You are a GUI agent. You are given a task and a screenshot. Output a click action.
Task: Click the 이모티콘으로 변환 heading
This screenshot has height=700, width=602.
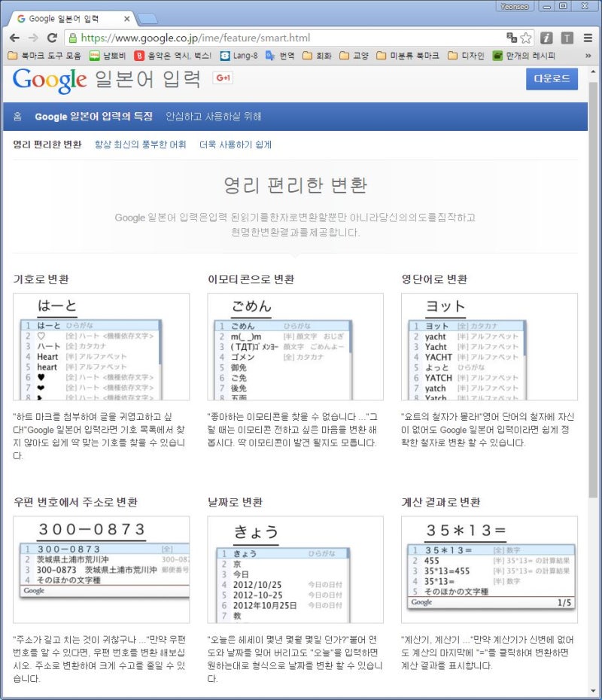click(x=251, y=279)
